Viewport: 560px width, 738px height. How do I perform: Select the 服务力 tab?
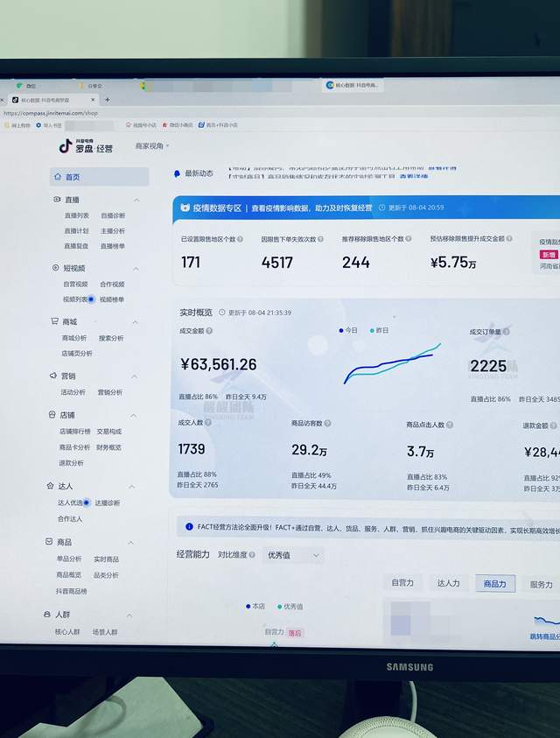click(541, 585)
